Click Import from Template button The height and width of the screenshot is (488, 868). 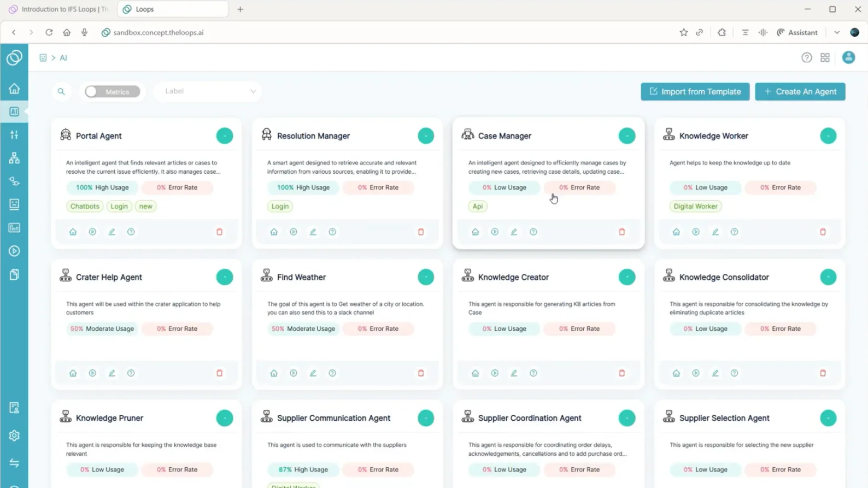pyautogui.click(x=695, y=91)
